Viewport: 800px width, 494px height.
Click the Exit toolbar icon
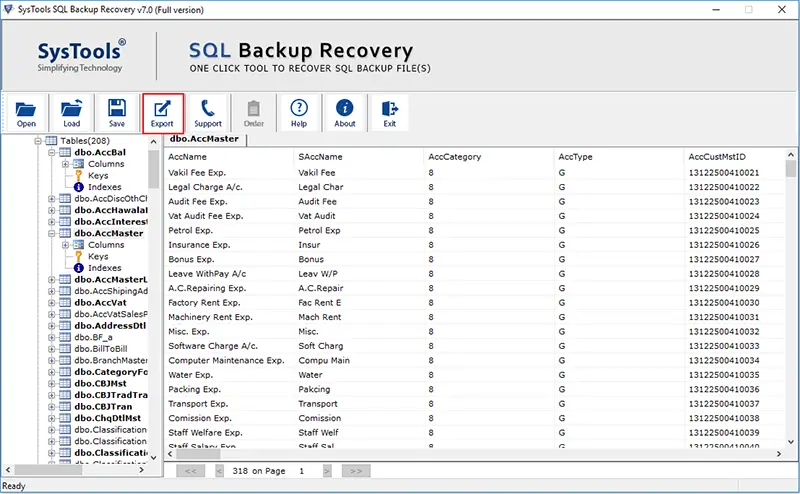click(x=390, y=113)
